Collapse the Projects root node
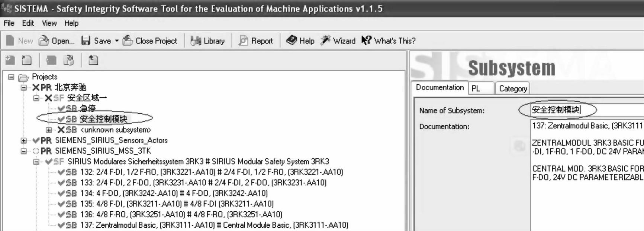This screenshot has height=231, width=644. click(x=11, y=77)
